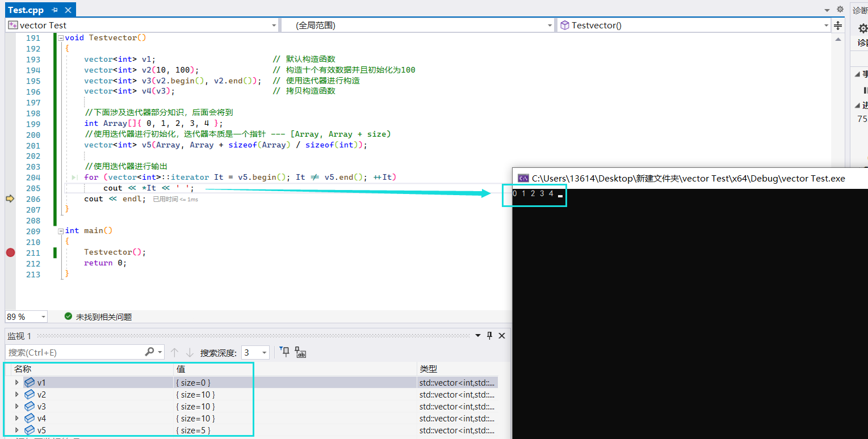Expand the v4 watch entry
The height and width of the screenshot is (439, 868).
[x=17, y=419]
